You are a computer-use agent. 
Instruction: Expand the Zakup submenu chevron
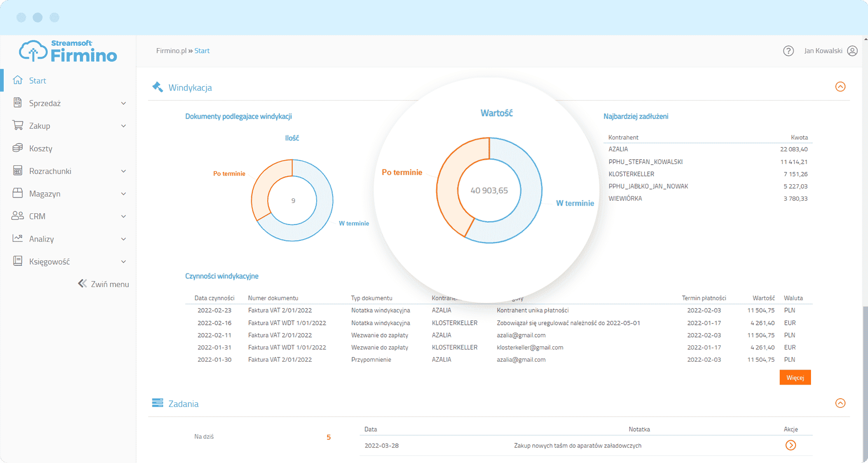[124, 126]
